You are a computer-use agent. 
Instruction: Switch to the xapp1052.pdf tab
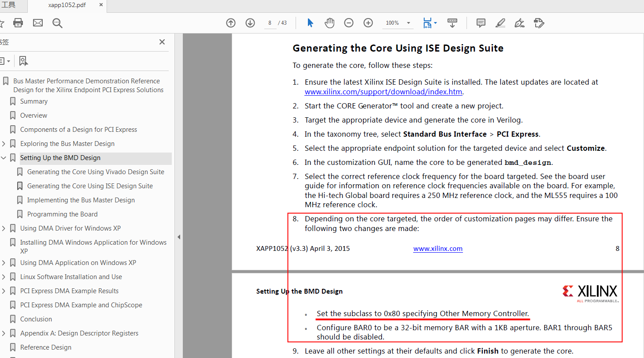click(67, 5)
